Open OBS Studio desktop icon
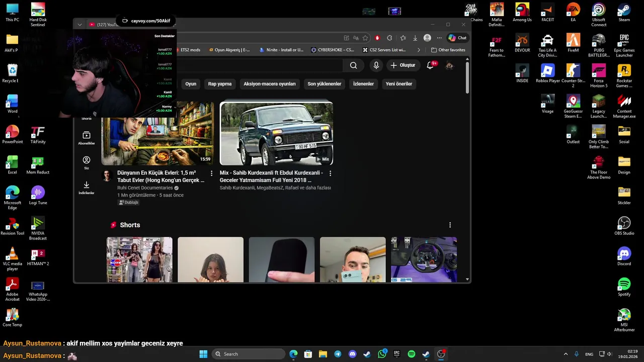The height and width of the screenshot is (362, 644). pos(624,225)
